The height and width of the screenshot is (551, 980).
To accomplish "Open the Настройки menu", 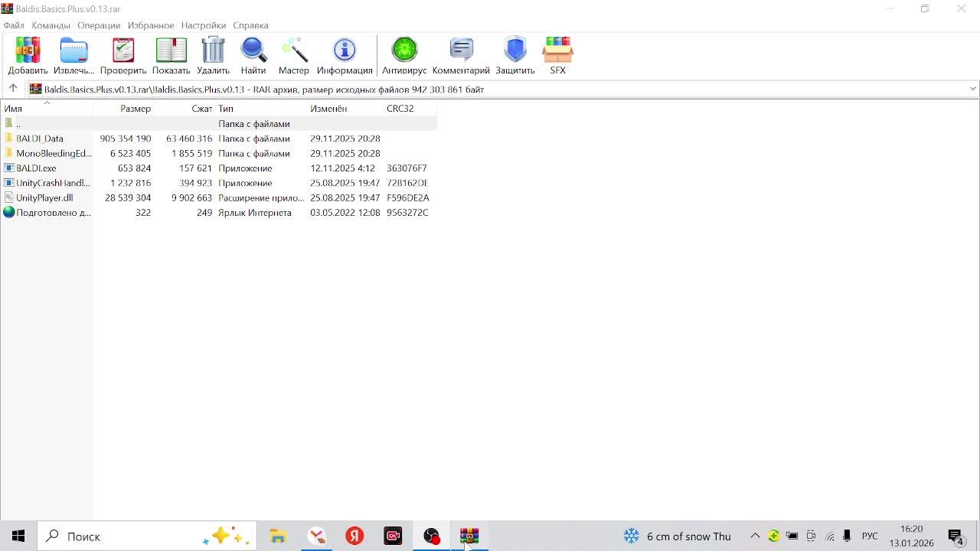I will 204,25.
